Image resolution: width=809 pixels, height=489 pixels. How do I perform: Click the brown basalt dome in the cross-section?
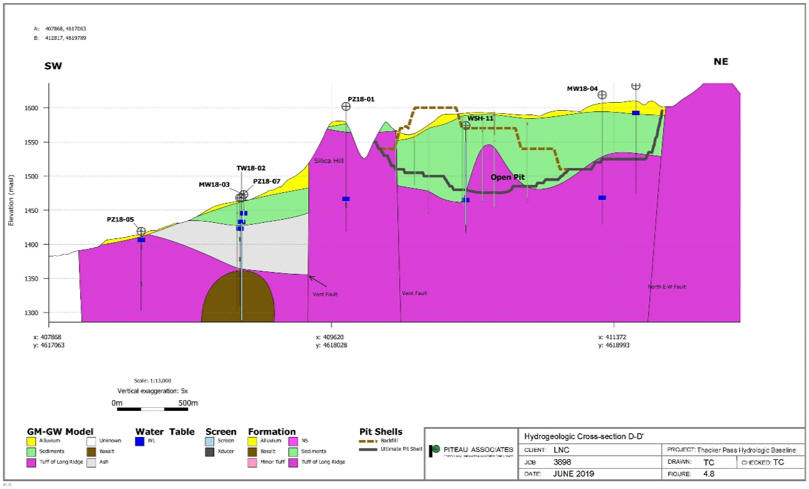(240, 296)
